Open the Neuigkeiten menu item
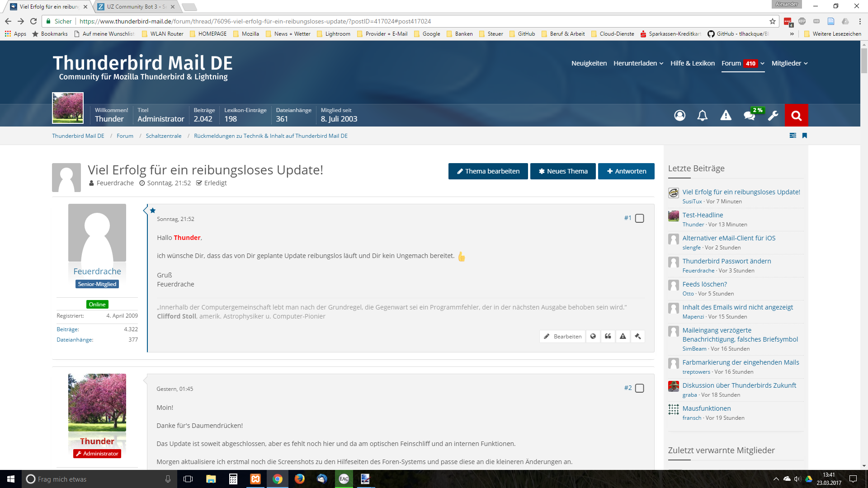 coord(589,63)
